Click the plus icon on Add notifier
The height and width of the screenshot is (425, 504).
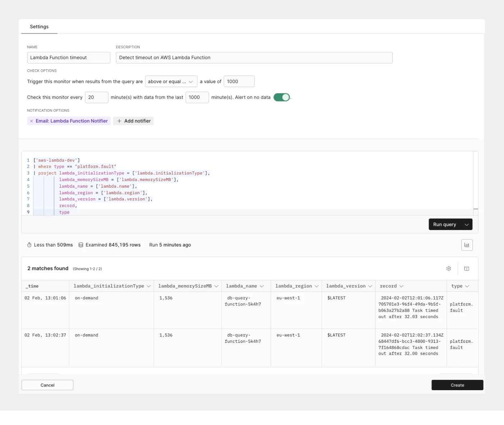tap(119, 121)
